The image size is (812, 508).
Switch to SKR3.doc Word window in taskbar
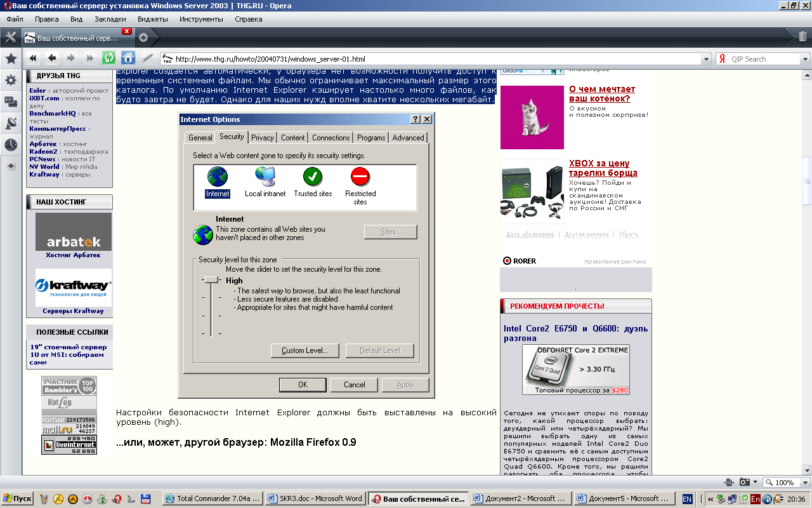pyautogui.click(x=315, y=499)
